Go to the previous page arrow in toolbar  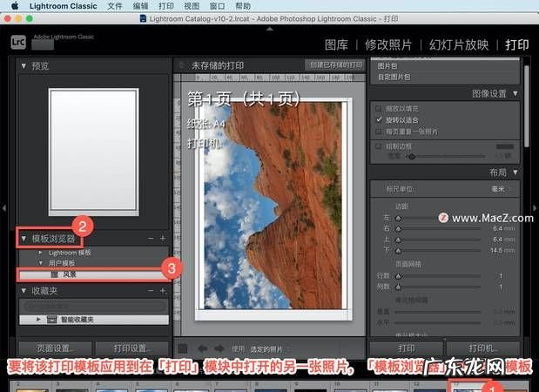click(x=200, y=348)
